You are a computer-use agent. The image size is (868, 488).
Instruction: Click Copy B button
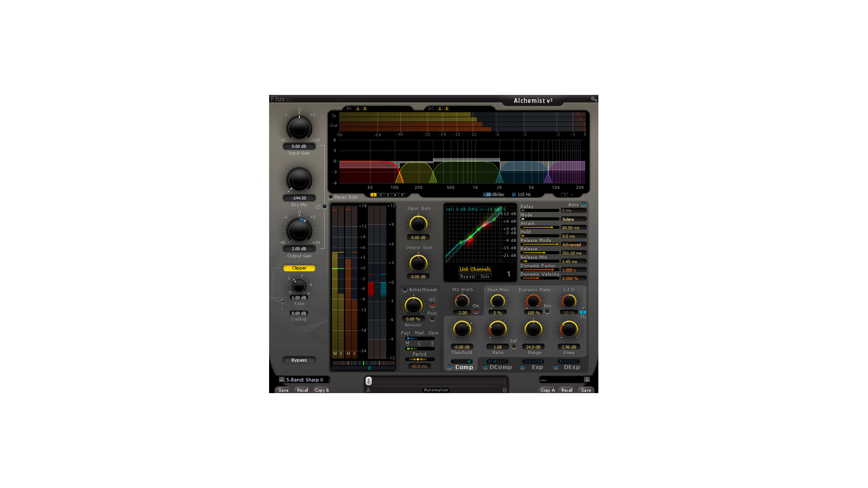(322, 390)
